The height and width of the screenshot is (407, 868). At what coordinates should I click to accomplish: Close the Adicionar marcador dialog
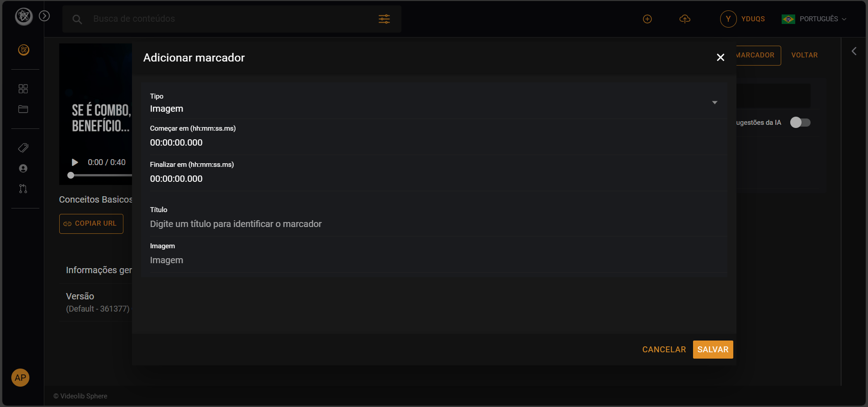(721, 57)
